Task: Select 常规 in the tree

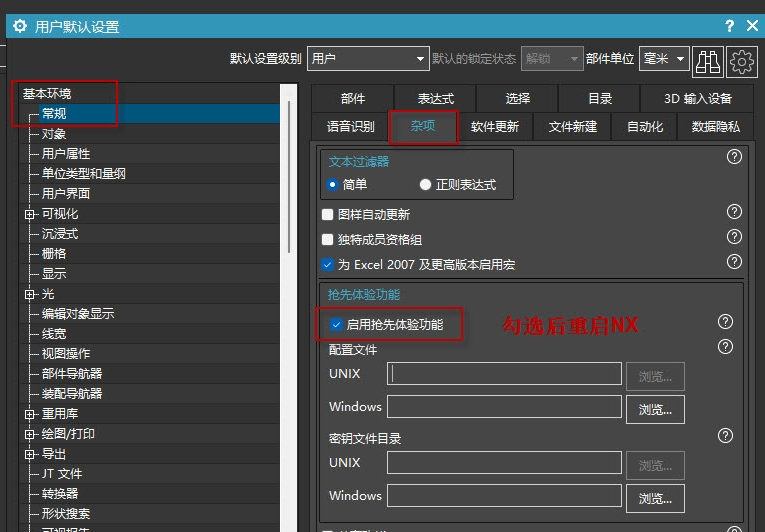Action: pyautogui.click(x=54, y=113)
